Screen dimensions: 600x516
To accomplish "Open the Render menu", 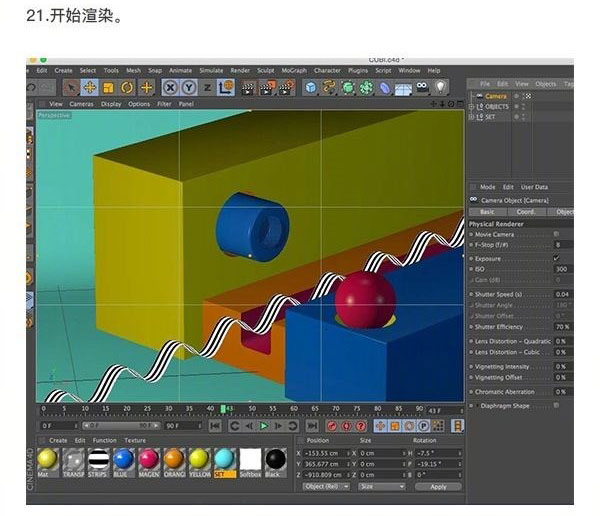I will tap(240, 70).
